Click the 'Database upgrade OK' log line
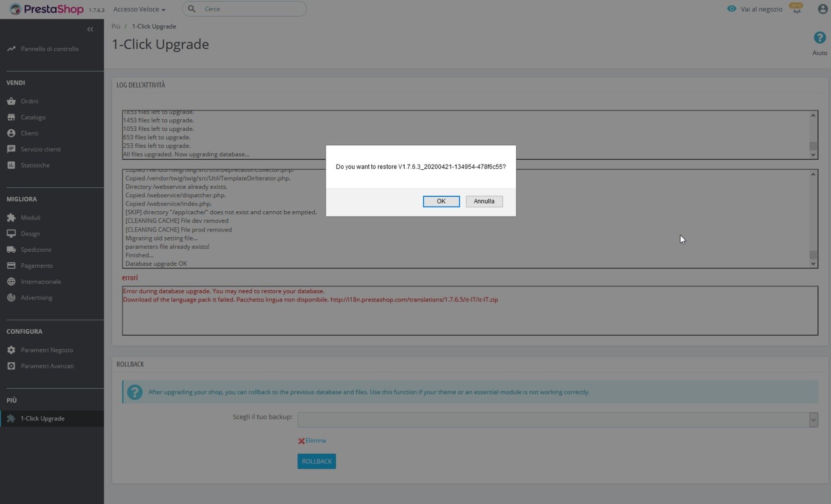 pos(156,264)
